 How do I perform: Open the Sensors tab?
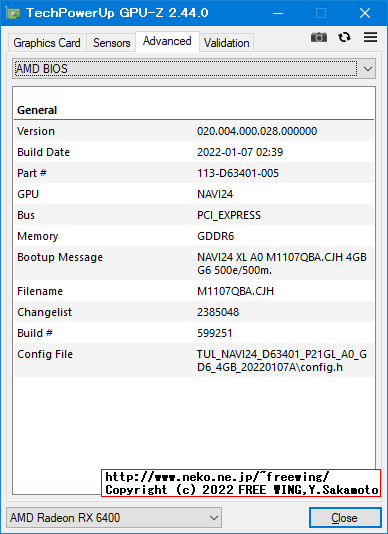tap(111, 43)
